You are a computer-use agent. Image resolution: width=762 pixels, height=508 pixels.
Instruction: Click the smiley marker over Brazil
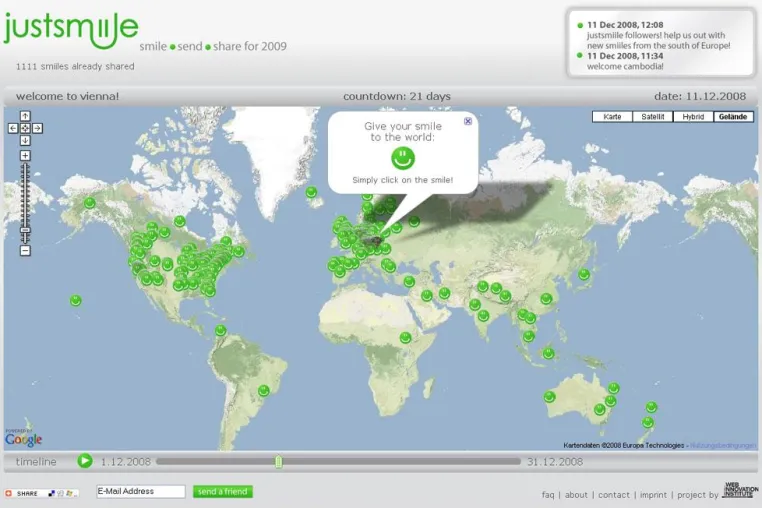264,390
